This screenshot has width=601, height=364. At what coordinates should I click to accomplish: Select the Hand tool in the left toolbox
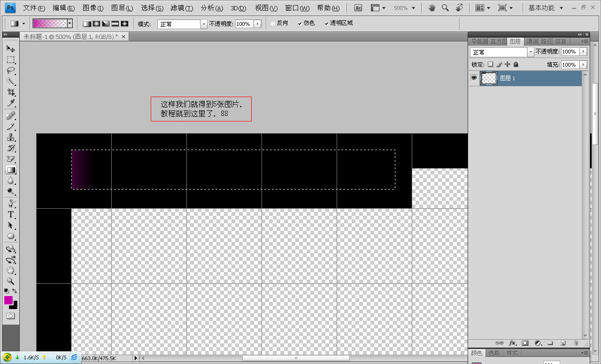point(11,271)
